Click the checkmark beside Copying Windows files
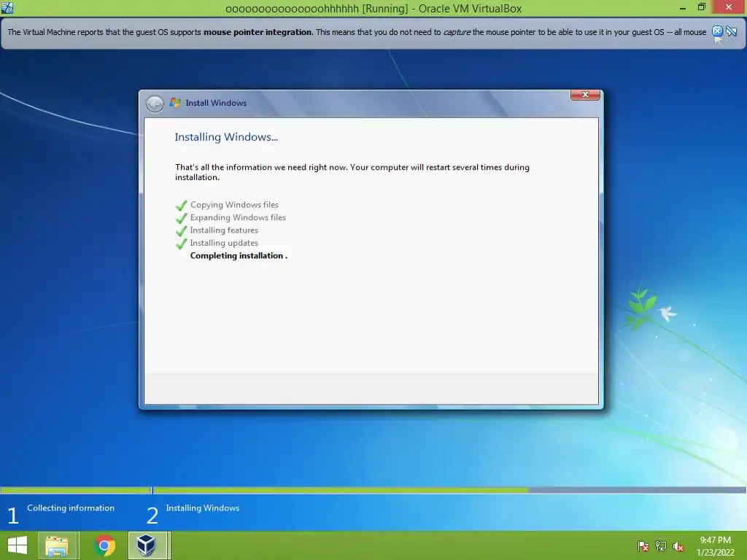The image size is (747, 560). [x=182, y=205]
